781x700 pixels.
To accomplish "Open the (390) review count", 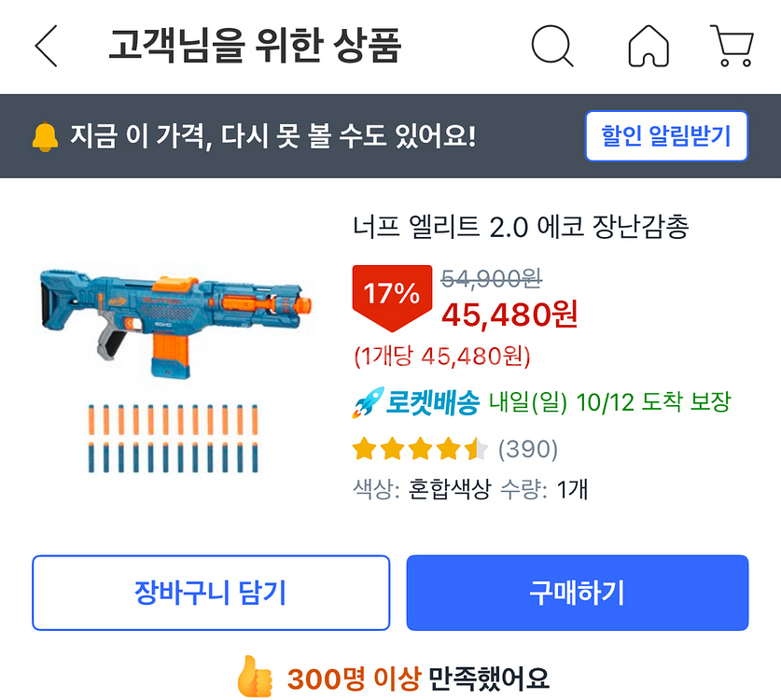I will pyautogui.click(x=528, y=450).
